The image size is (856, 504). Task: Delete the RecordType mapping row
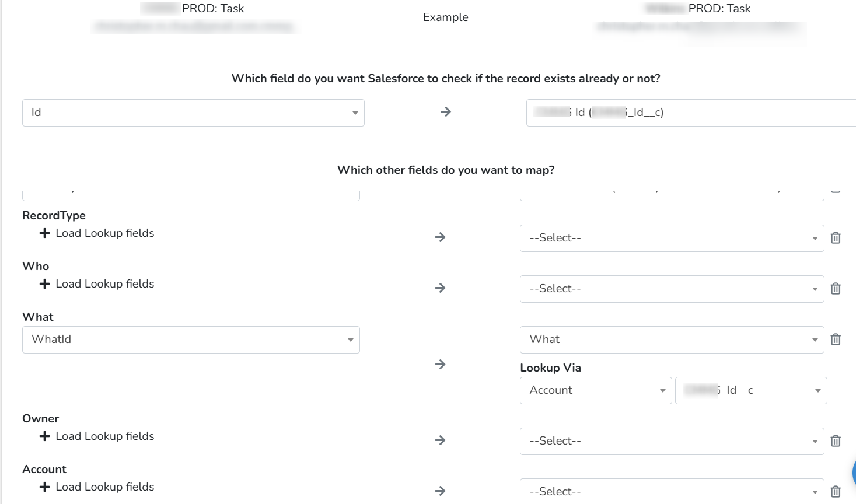(x=836, y=238)
